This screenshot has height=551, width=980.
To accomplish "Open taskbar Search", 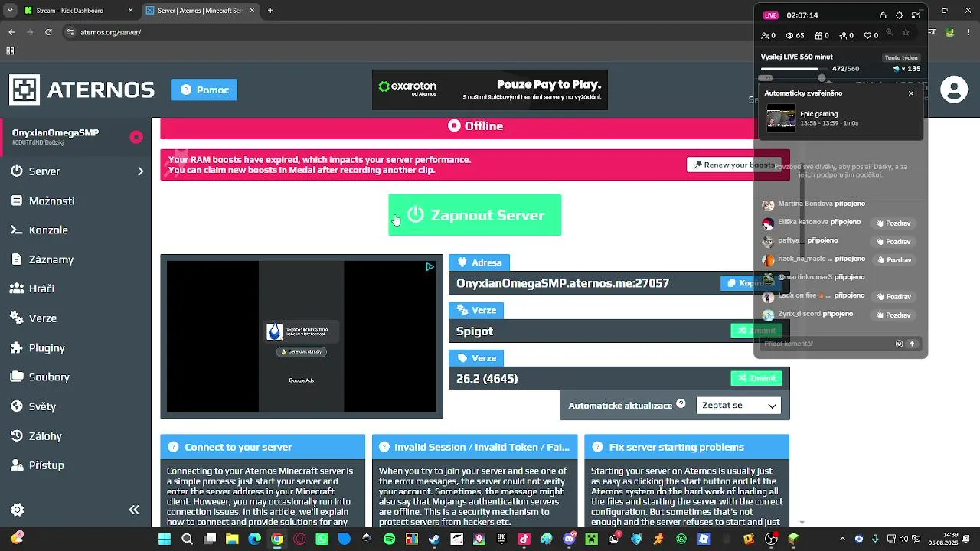I will tap(188, 539).
